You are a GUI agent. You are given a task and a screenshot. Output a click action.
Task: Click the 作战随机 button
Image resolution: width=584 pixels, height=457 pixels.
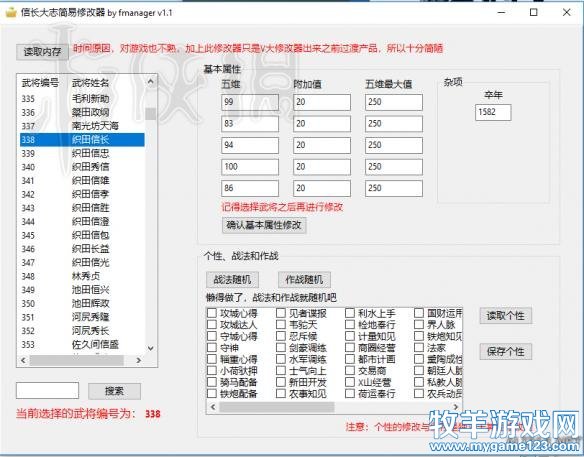(x=304, y=279)
